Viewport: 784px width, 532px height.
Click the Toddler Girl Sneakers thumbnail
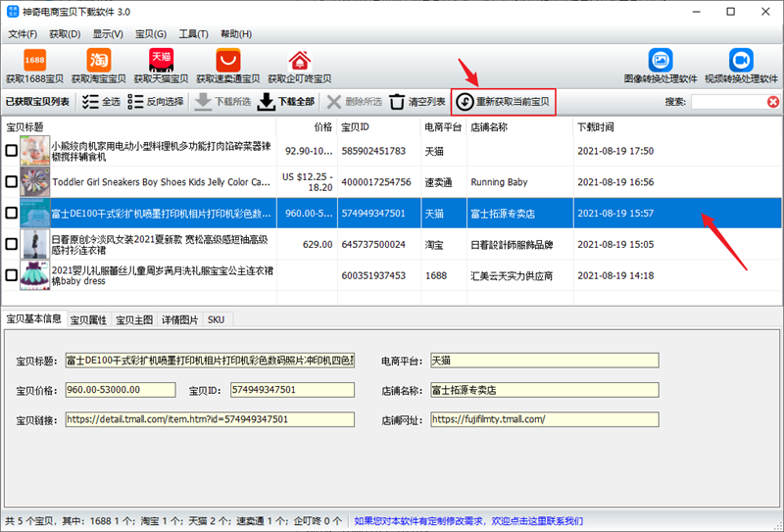34,181
